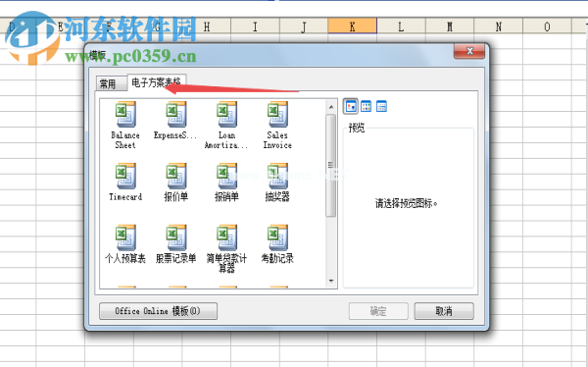The image size is (588, 367).
Task: Select column L header in spreadsheet
Action: point(401,26)
